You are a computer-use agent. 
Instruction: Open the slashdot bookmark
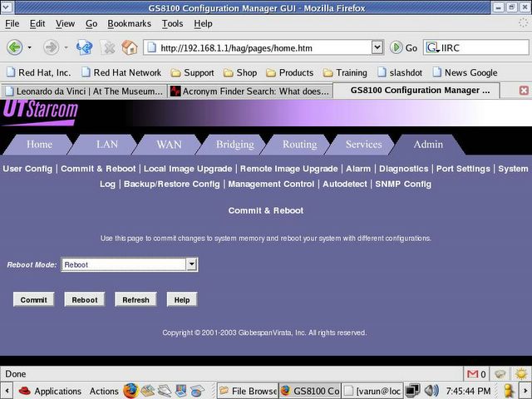click(400, 72)
